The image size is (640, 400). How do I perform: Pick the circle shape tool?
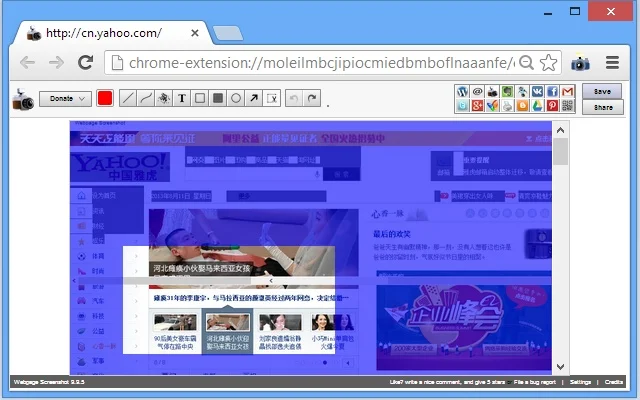pyautogui.click(x=236, y=98)
